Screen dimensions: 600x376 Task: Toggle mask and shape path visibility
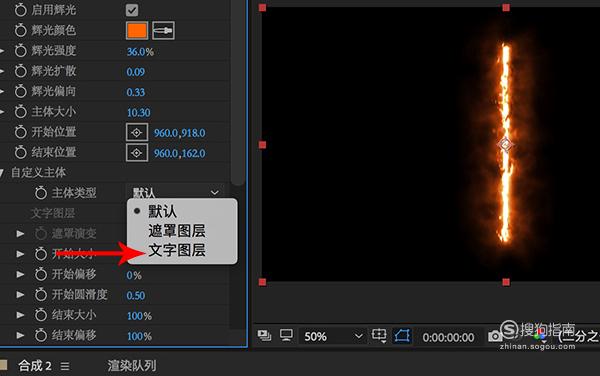(x=402, y=336)
